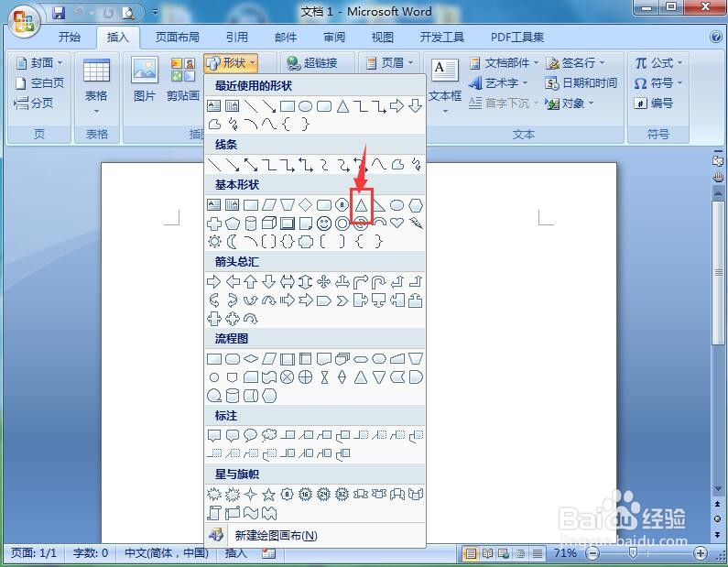Screen dimensions: 728x567
Task: Switch to Outline view in the status bar
Action: click(521, 553)
